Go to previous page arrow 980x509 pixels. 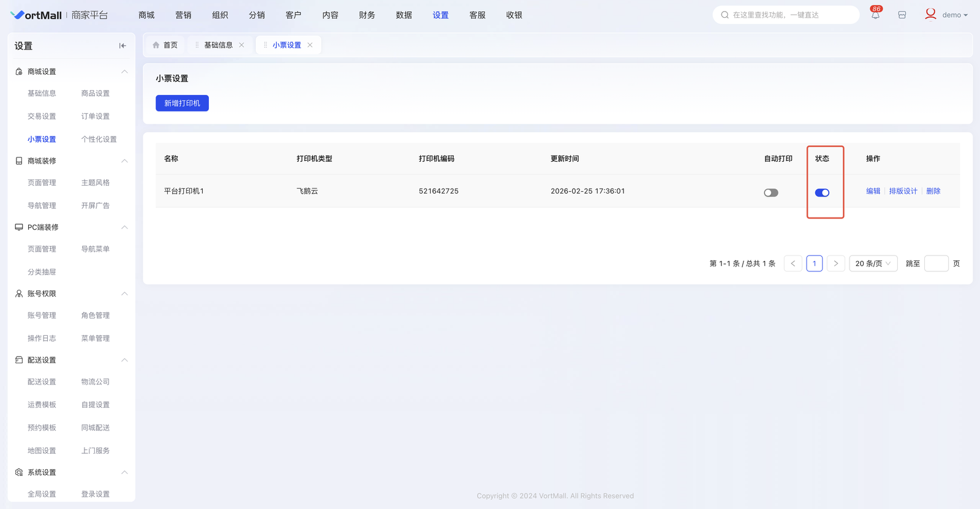793,263
